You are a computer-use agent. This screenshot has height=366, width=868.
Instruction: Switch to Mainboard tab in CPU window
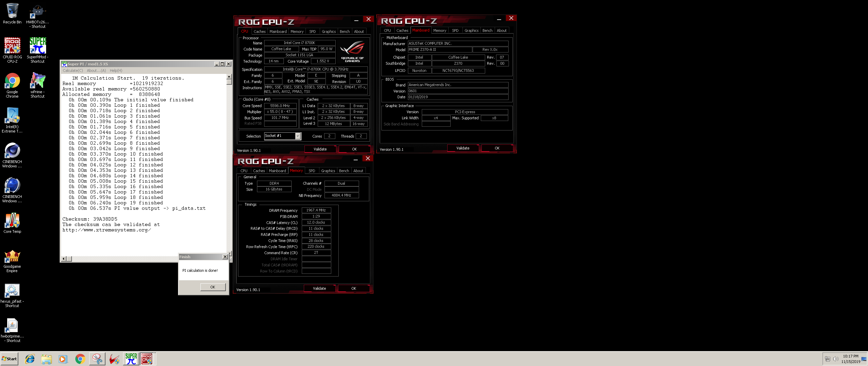(x=278, y=32)
